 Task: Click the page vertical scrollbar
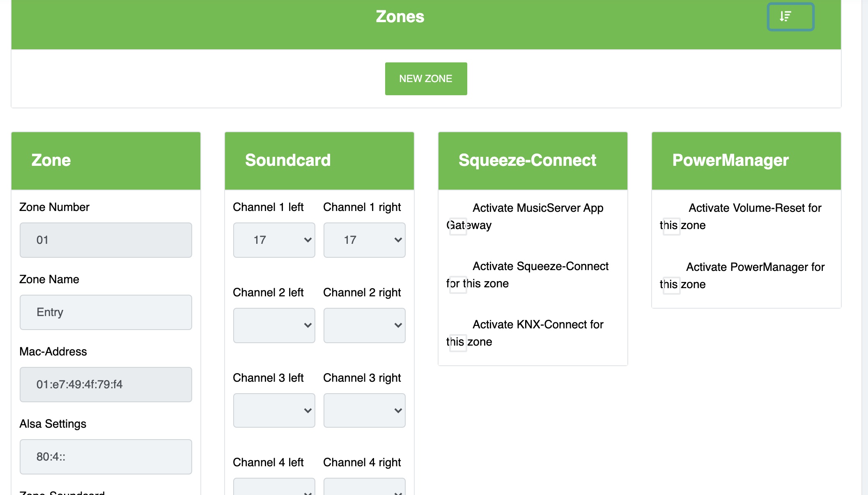[864, 246]
